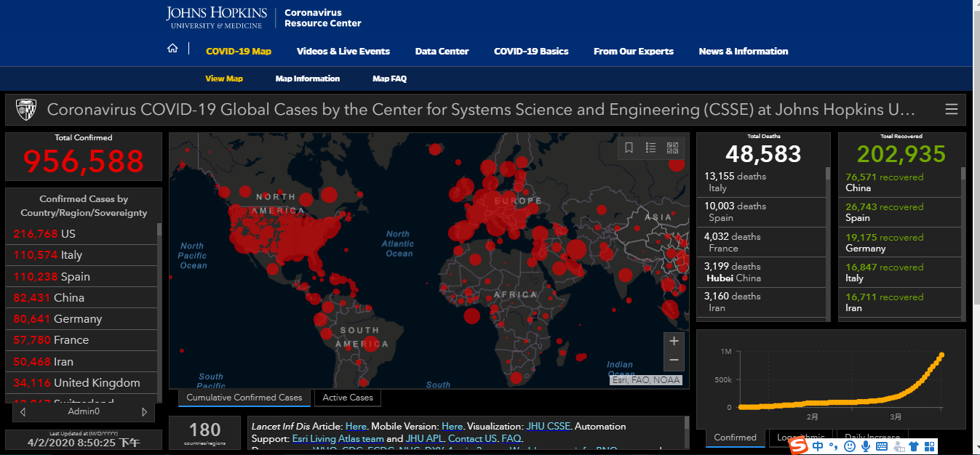980x455 pixels.
Task: Click the Contact US link
Action: (x=473, y=439)
